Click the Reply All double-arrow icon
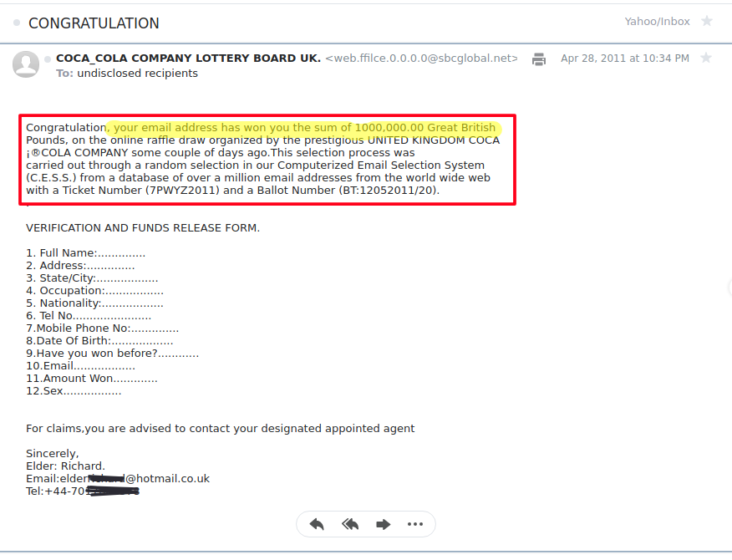The height and width of the screenshot is (560, 732). coord(349,524)
